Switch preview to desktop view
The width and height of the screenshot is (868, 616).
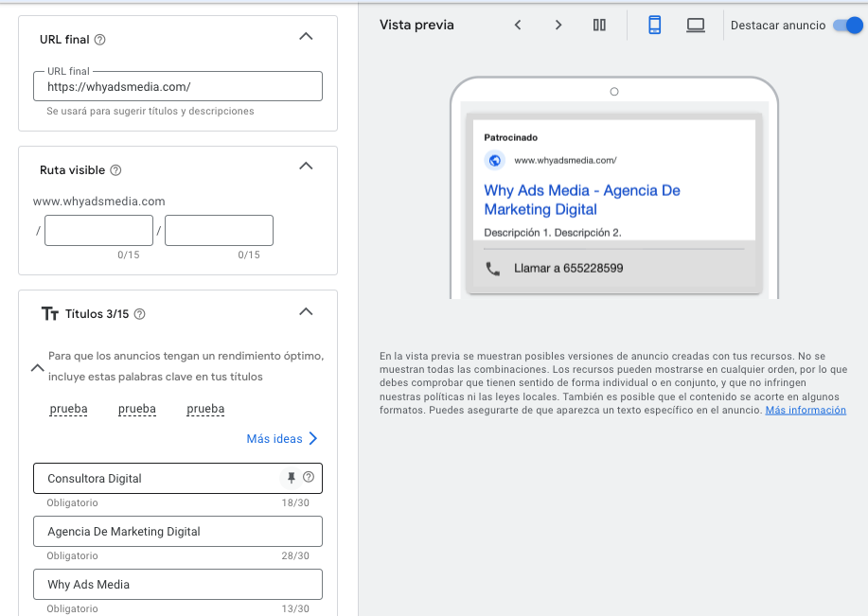point(695,25)
